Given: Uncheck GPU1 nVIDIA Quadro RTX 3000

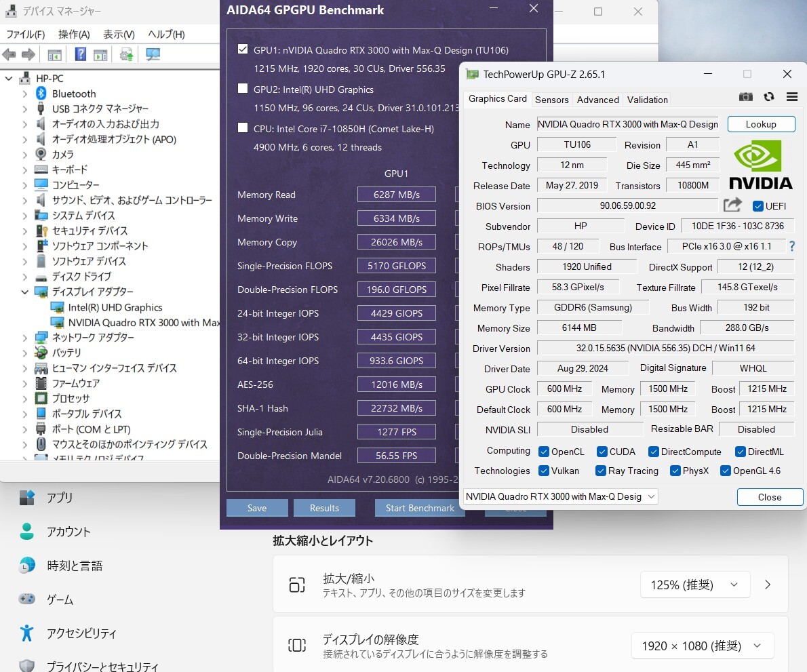Looking at the screenshot, I should click(x=243, y=48).
